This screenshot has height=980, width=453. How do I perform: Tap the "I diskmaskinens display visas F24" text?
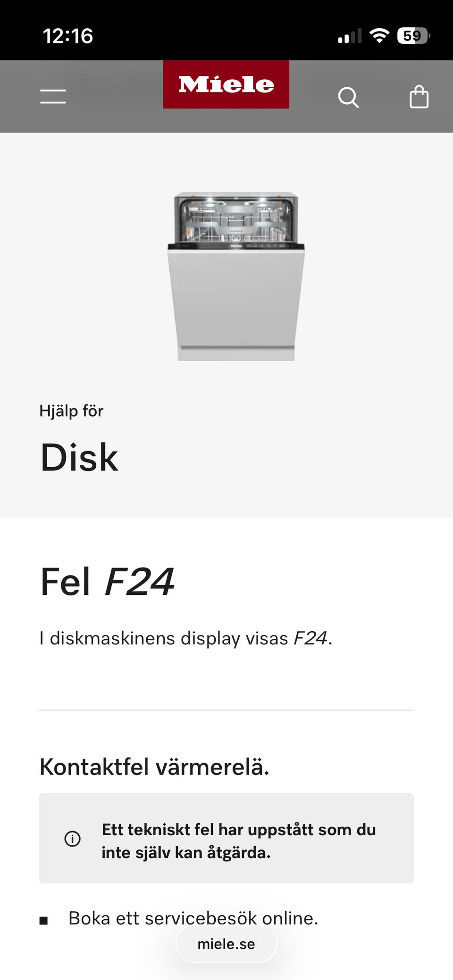click(x=185, y=638)
